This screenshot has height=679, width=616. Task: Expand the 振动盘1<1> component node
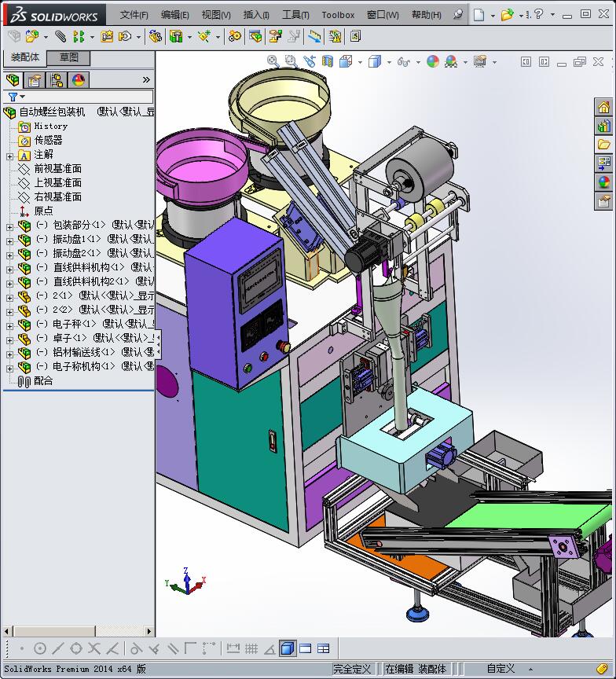(9, 241)
